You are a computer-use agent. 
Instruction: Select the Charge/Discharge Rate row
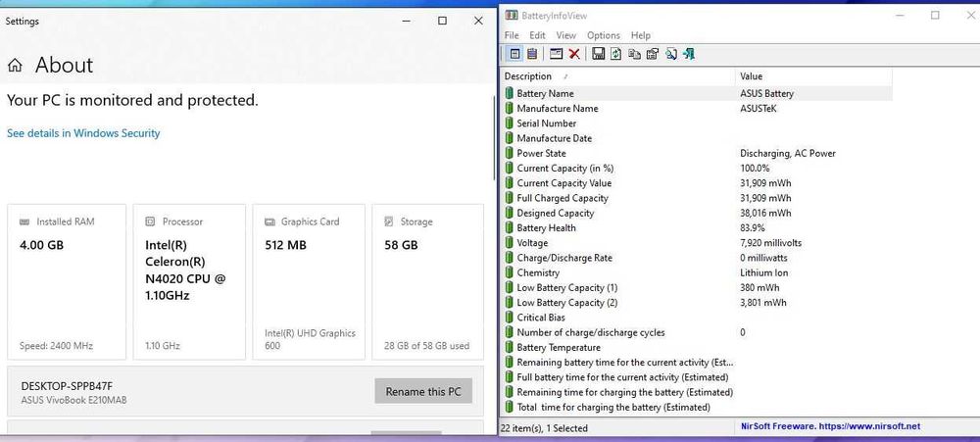pyautogui.click(x=697, y=258)
